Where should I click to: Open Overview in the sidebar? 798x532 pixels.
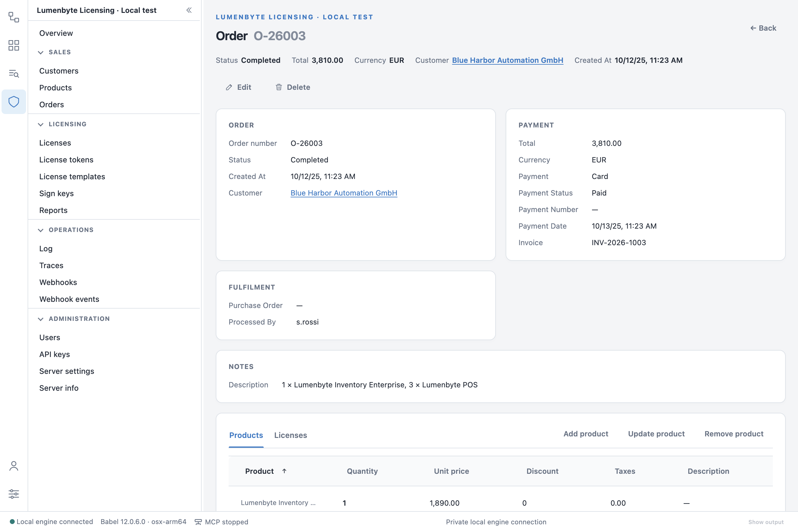56,33
